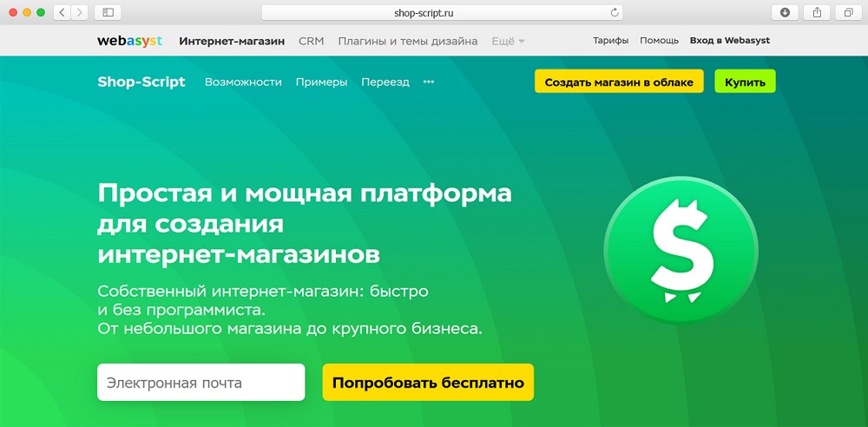Reload the page with the refresh icon
The width and height of the screenshot is (868, 427).
pyautogui.click(x=614, y=13)
